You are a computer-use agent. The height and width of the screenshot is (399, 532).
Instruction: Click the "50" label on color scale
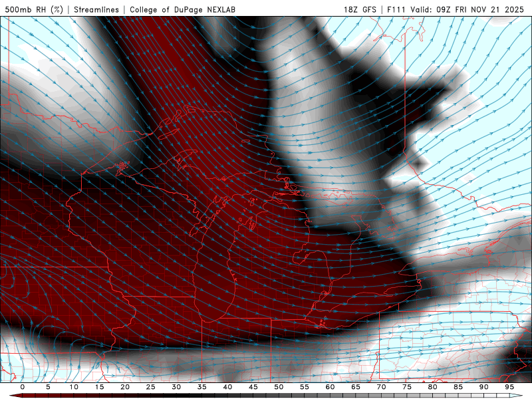coord(279,387)
